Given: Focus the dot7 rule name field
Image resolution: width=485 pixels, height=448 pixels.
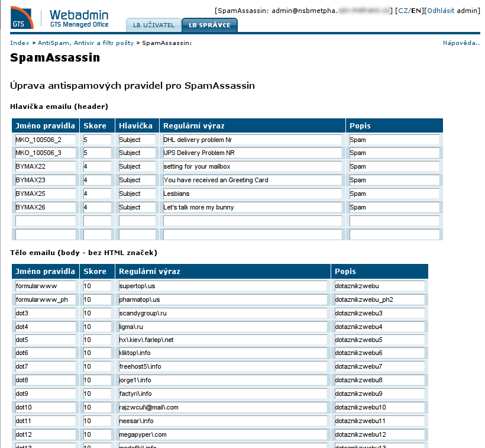Looking at the screenshot, I should pos(46,366).
